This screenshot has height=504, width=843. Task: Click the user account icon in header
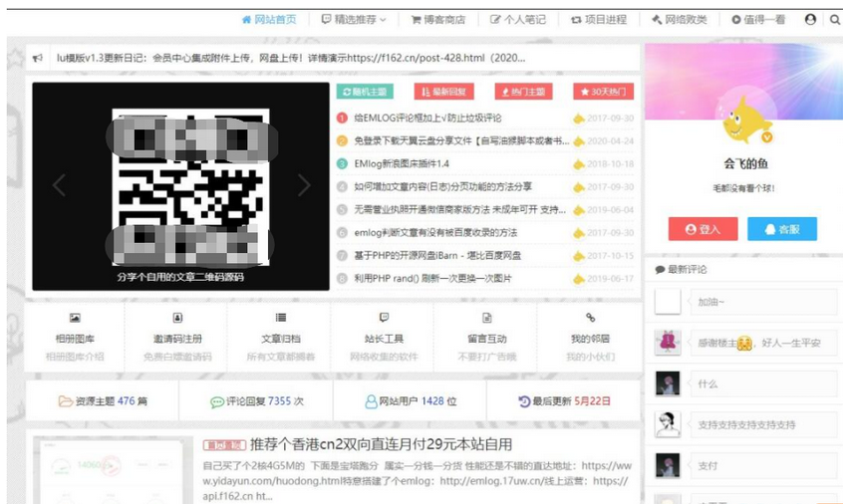tap(810, 19)
